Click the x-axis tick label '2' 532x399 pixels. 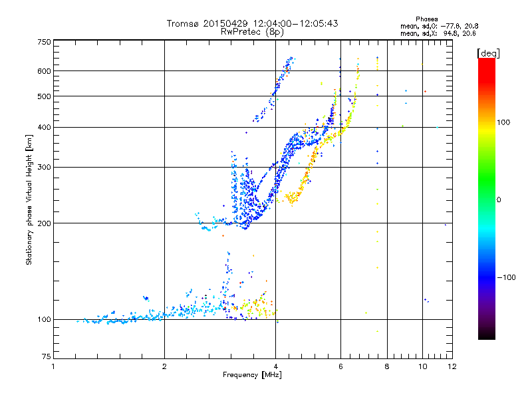pos(164,366)
